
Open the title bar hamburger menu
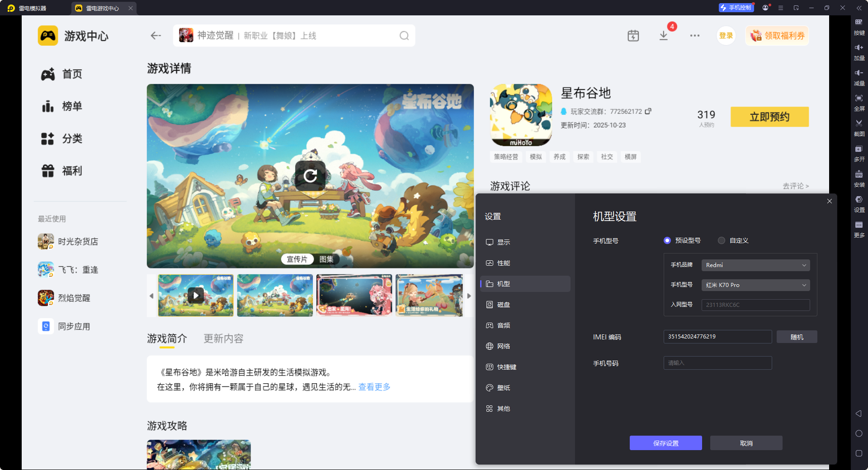781,8
